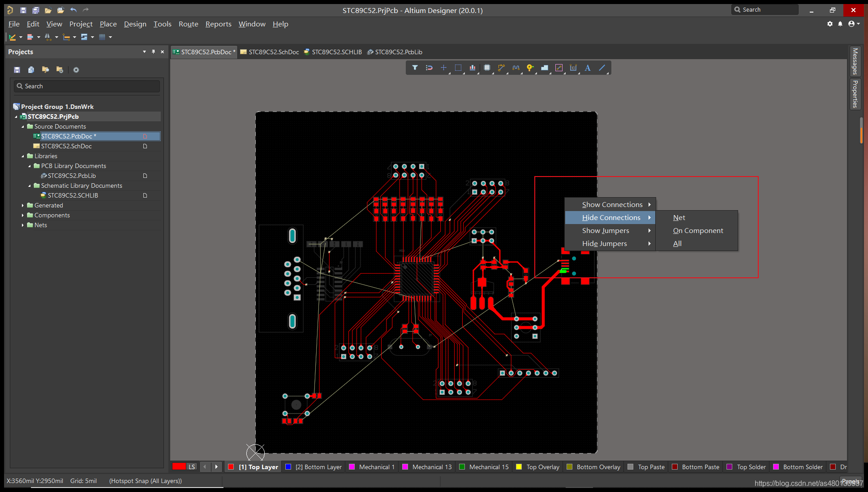Collapse the Source Documents folder
The height and width of the screenshot is (492, 868).
23,127
